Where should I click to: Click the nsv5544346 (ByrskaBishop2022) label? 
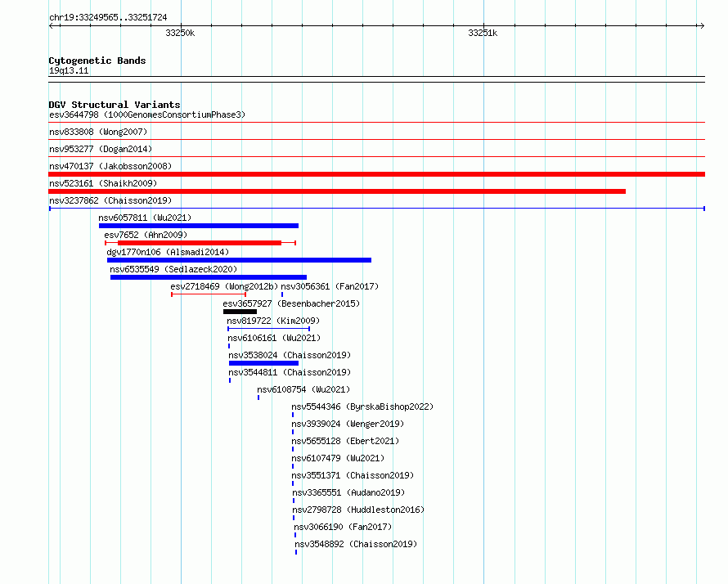[x=362, y=407]
